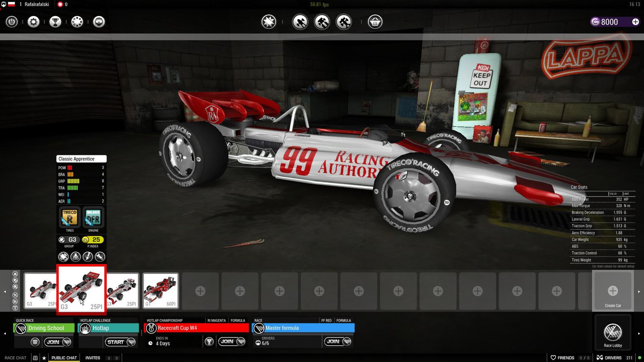Add credits with the plus icon
This screenshot has width=644, height=362.
(635, 22)
